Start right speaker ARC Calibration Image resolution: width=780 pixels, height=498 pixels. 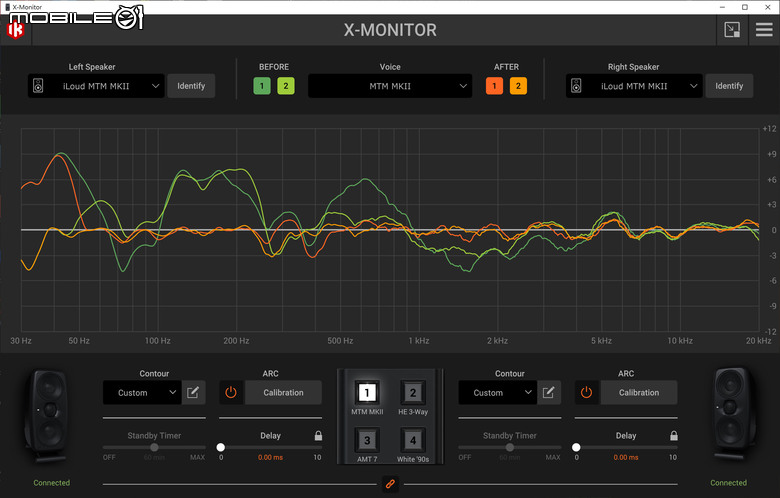point(639,393)
